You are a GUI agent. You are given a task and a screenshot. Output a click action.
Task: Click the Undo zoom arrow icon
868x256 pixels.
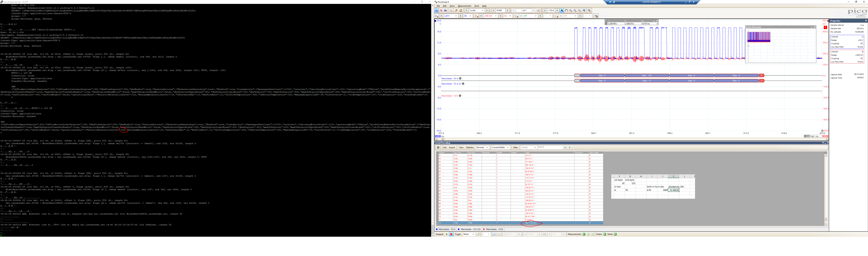tap(584, 10)
